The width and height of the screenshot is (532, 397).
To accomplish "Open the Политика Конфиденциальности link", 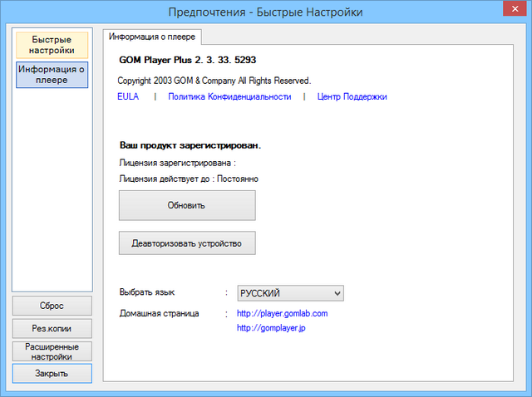I will [x=229, y=96].
